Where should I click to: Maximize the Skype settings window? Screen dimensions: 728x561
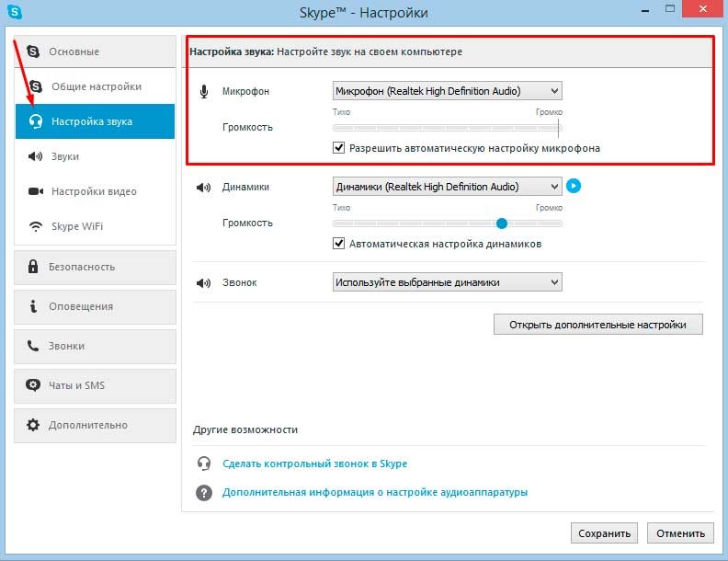pyautogui.click(x=669, y=9)
